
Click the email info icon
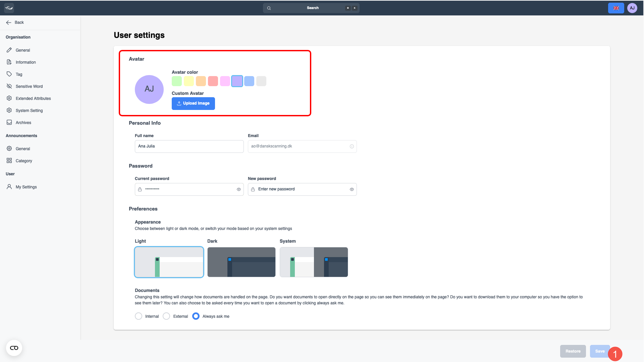pos(352,146)
